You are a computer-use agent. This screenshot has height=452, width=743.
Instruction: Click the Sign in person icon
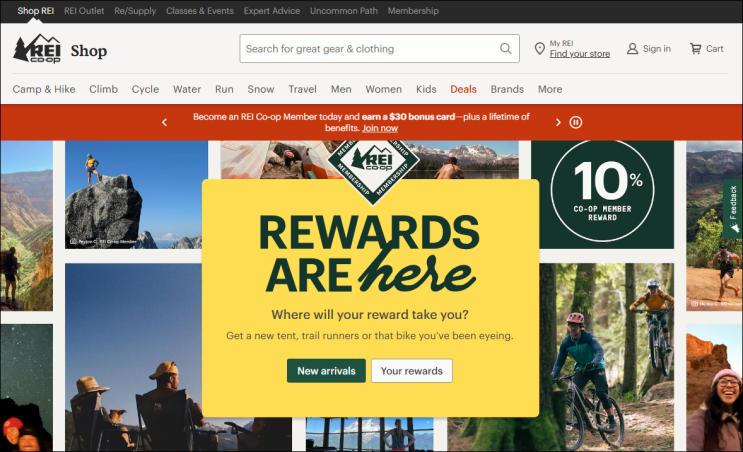click(x=632, y=48)
